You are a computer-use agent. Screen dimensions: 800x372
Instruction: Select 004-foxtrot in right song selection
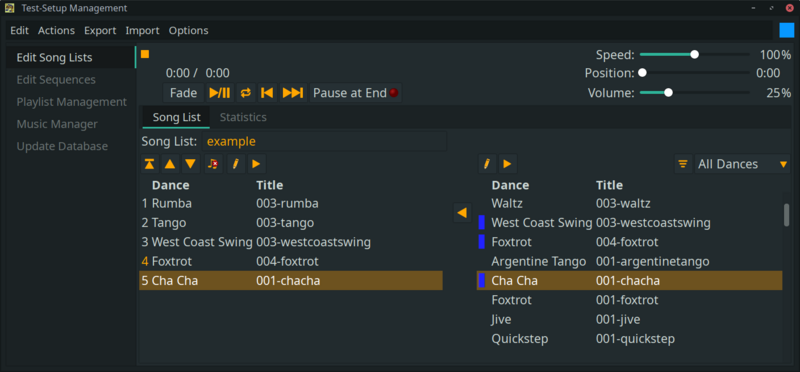(629, 242)
